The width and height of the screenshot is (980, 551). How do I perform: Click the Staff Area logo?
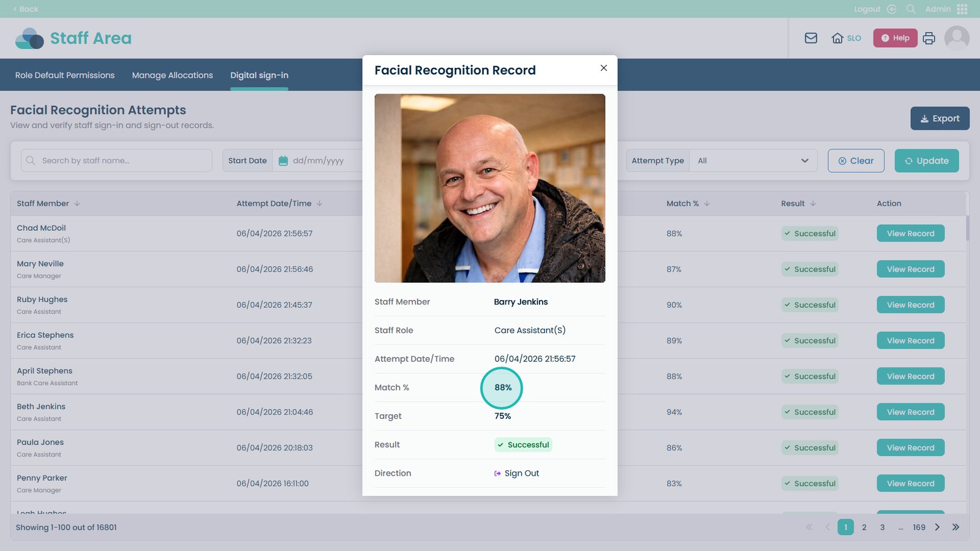[x=73, y=38]
